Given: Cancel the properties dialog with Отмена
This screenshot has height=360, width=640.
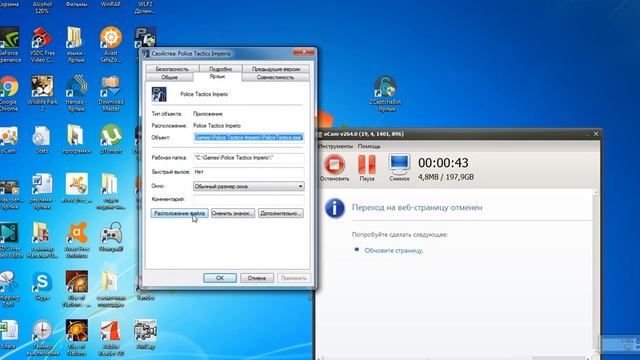Looking at the screenshot, I should click(x=257, y=278).
